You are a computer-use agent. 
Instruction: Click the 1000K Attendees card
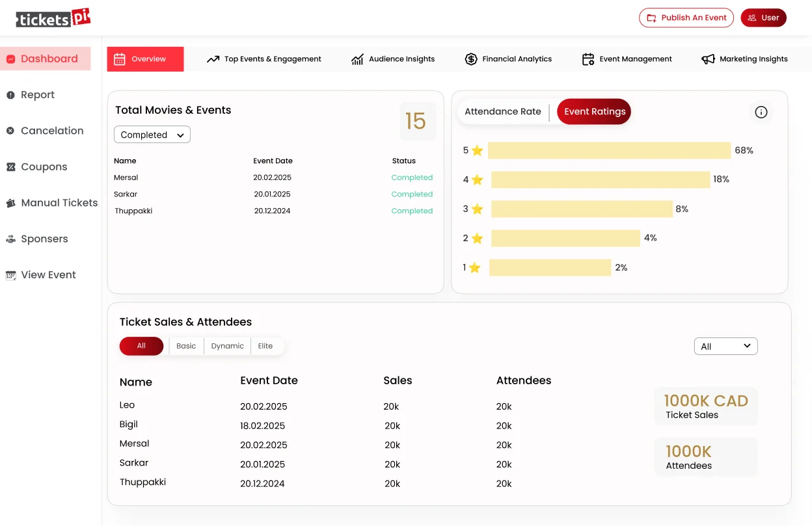(x=706, y=457)
